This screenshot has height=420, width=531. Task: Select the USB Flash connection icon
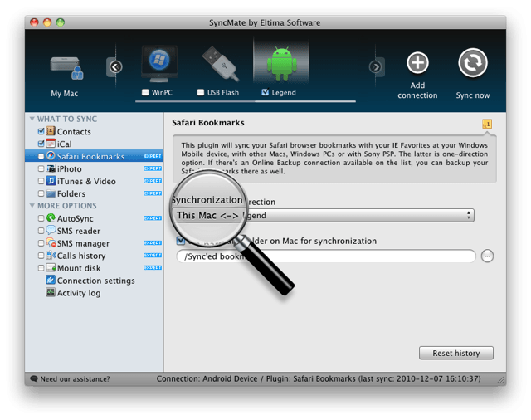[220, 62]
